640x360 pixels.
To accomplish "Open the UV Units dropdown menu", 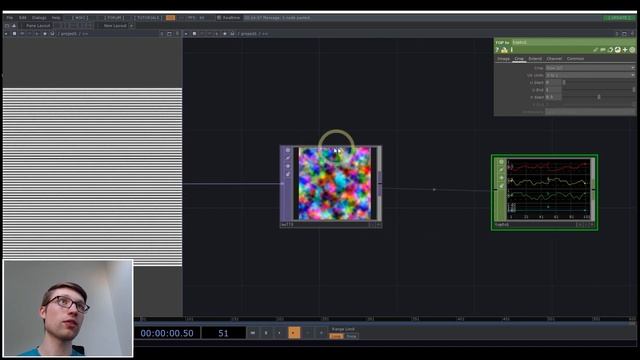I will pyautogui.click(x=590, y=75).
